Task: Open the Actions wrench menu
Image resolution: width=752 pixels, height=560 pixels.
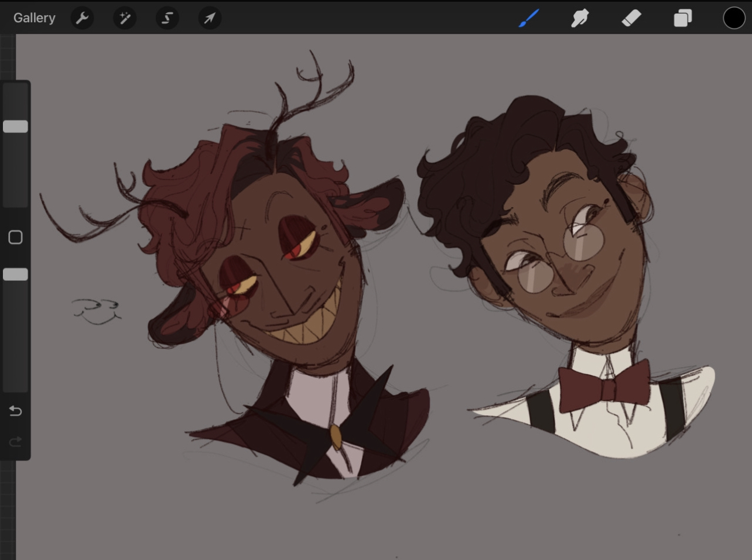Action: pyautogui.click(x=82, y=18)
